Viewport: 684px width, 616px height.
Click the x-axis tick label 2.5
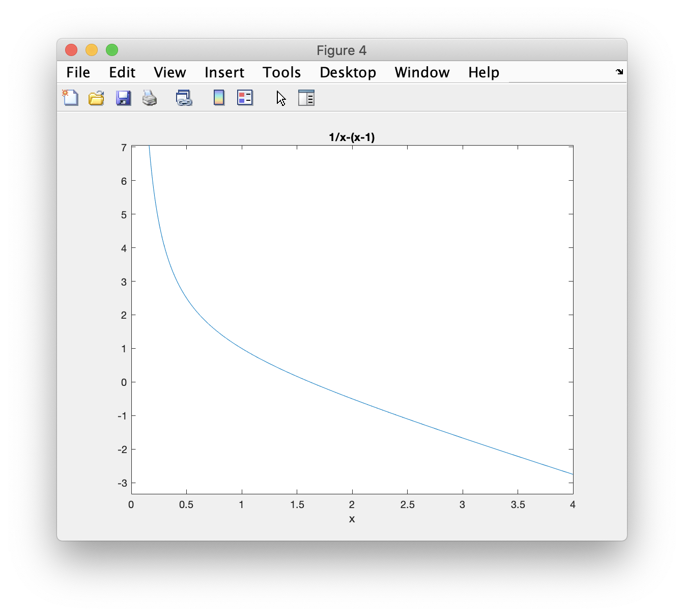click(407, 505)
